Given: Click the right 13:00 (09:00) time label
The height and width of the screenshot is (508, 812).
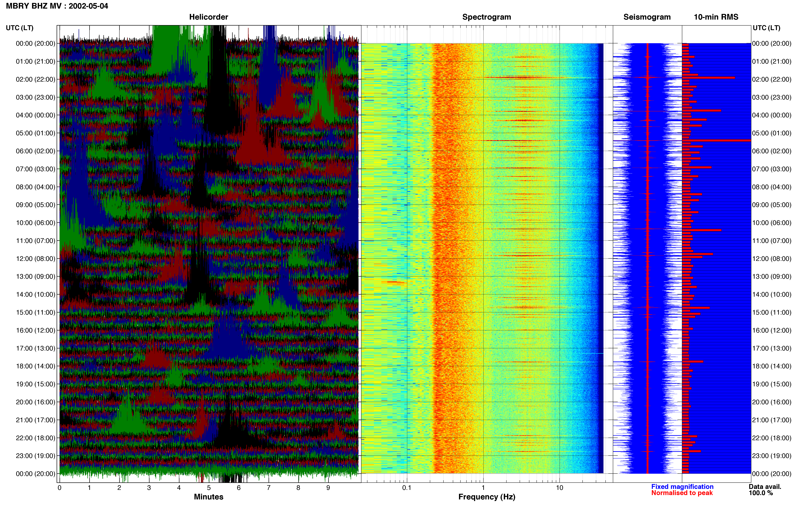Looking at the screenshot, I should pos(772,277).
